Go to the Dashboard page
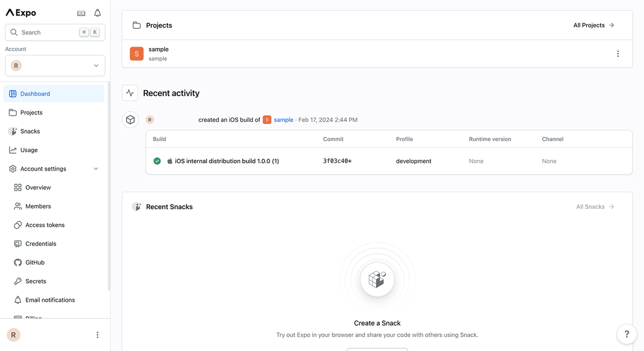 pyautogui.click(x=35, y=94)
